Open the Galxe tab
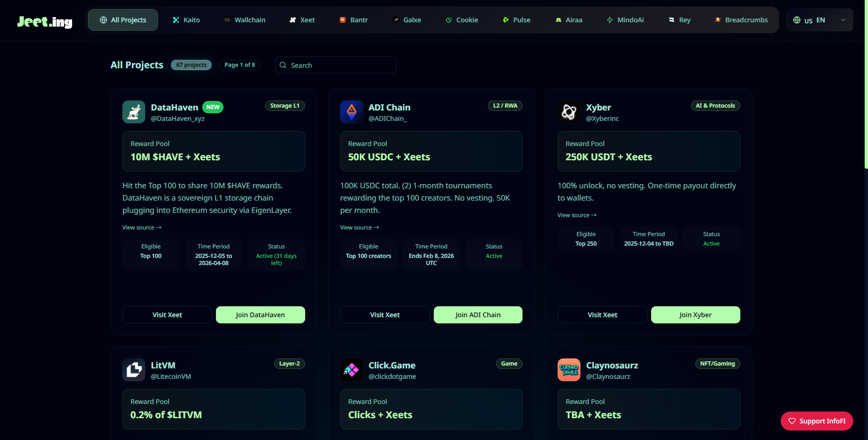The width and height of the screenshot is (868, 440). (x=407, y=20)
